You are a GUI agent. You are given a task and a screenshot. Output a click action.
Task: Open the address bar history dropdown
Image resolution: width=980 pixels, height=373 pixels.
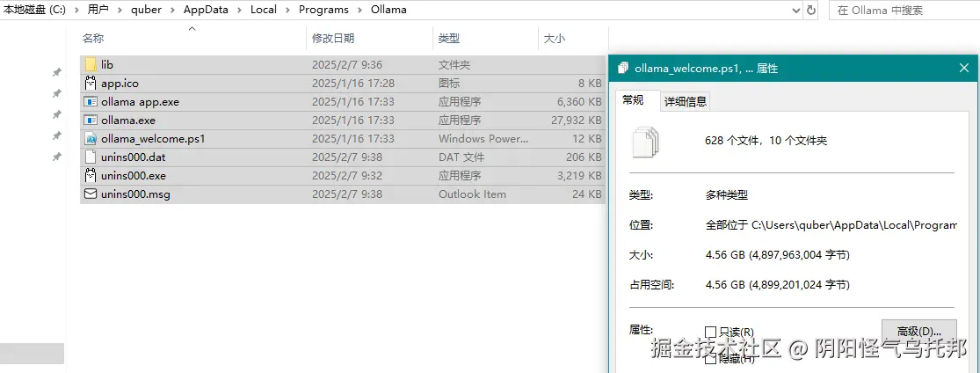pos(795,10)
